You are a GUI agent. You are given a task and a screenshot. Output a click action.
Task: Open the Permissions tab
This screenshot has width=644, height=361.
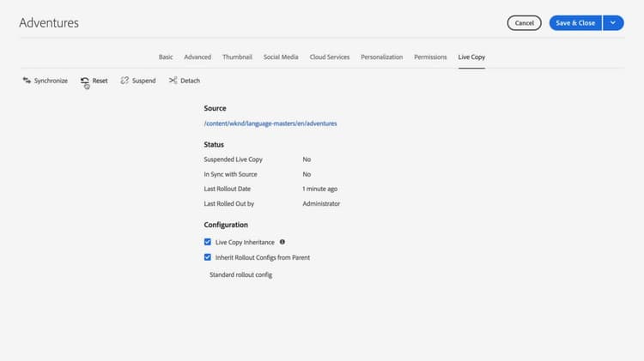[x=430, y=57]
